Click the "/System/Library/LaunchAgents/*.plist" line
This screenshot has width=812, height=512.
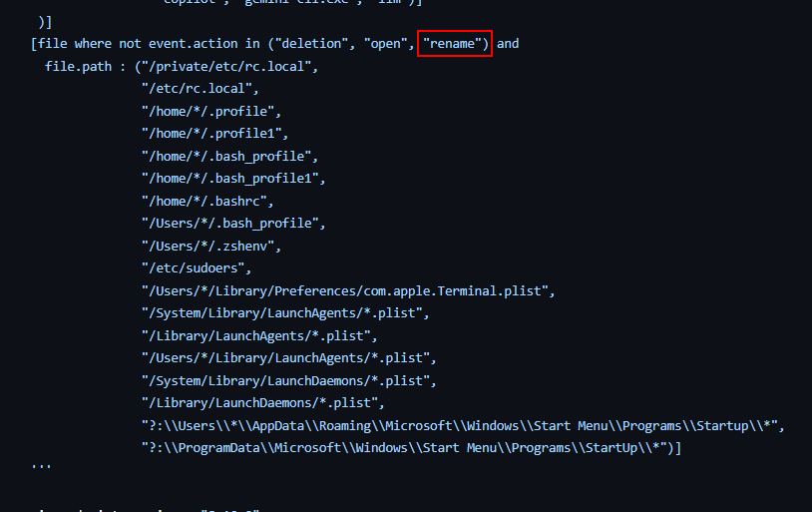pyautogui.click(x=285, y=313)
